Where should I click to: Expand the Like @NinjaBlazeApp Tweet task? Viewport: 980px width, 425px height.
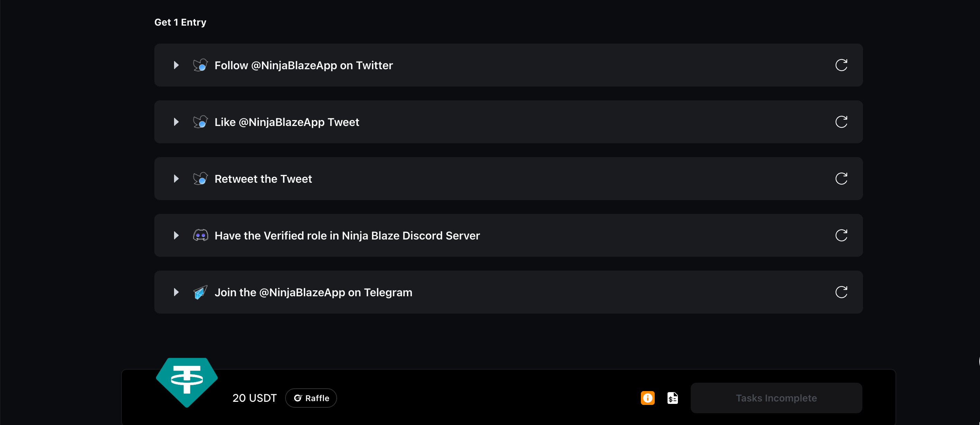click(x=176, y=122)
